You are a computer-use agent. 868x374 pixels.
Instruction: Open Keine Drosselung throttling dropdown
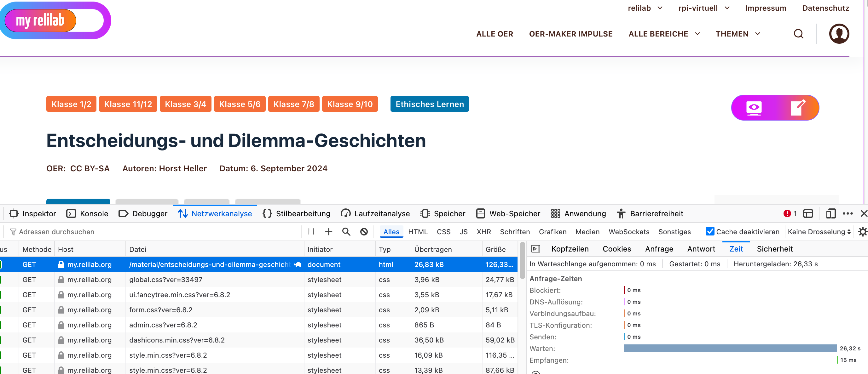819,232
